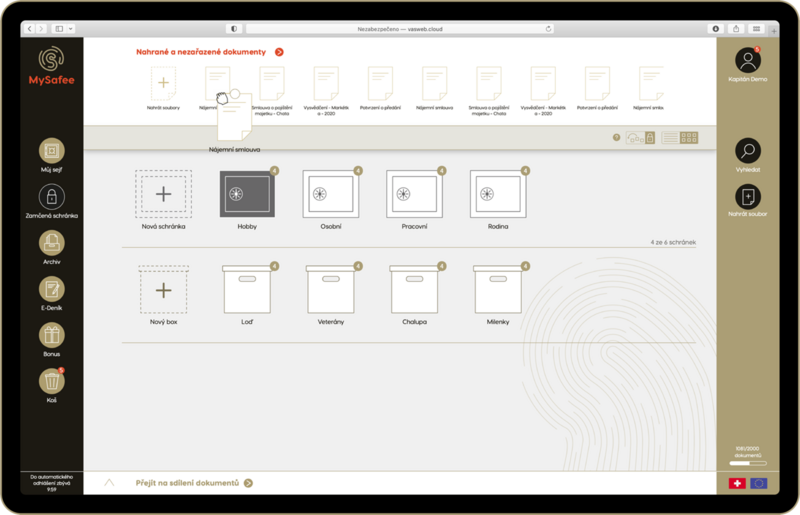The height and width of the screenshot is (515, 800).
Task: Switch to unlocked arrangement mode toggle
Action: click(635, 138)
